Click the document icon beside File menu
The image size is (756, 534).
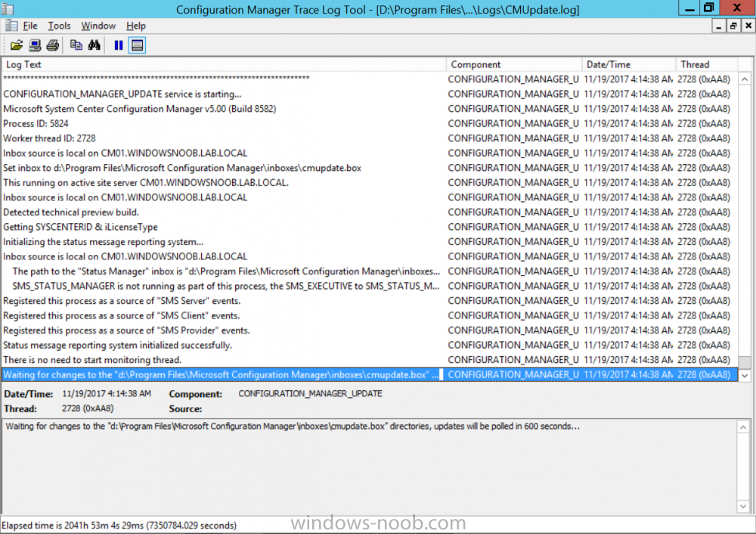11,26
